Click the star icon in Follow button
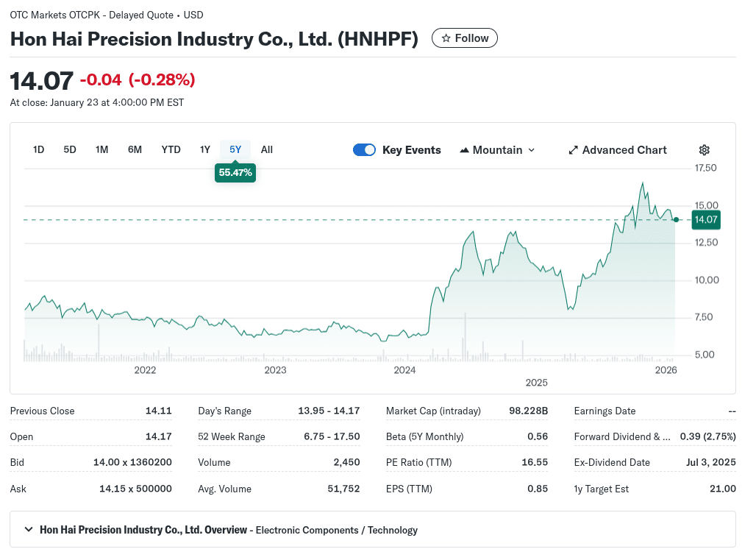756x549 pixels. [x=446, y=38]
